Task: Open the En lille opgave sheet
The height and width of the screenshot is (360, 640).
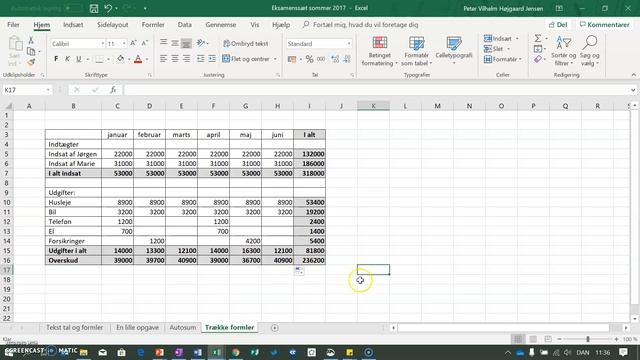Action: coord(137,327)
